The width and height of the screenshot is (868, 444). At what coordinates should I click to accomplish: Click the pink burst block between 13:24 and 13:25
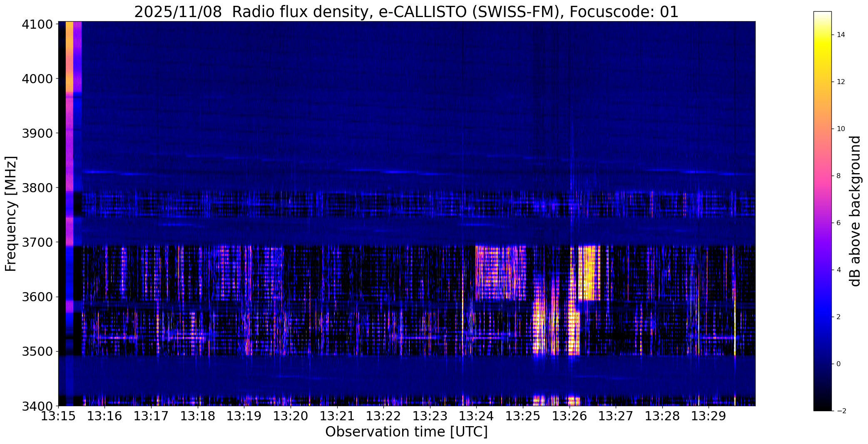click(501, 273)
